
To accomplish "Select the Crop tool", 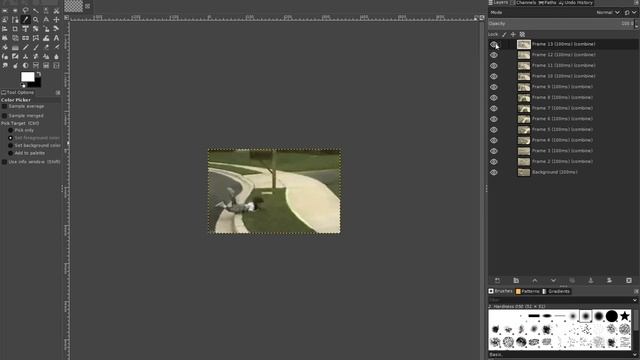I will pyautogui.click(x=15, y=29).
